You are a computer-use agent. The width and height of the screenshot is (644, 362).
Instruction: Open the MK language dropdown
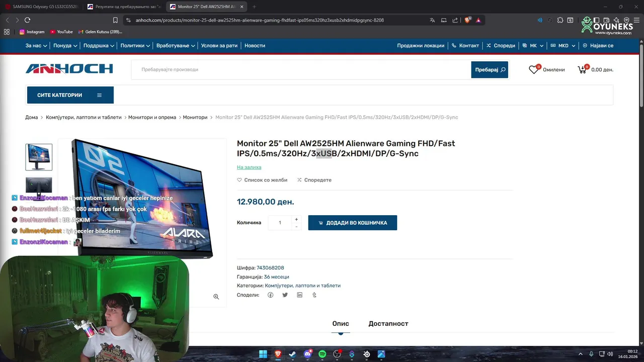point(533,45)
